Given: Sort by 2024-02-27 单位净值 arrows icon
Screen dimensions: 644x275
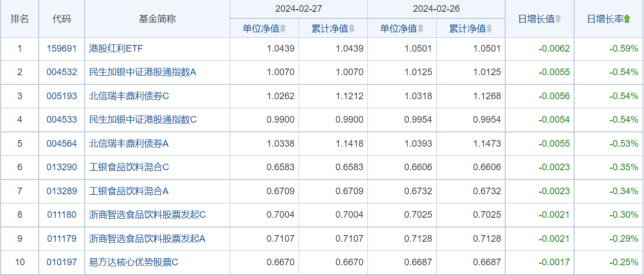Looking at the screenshot, I should point(283,29).
